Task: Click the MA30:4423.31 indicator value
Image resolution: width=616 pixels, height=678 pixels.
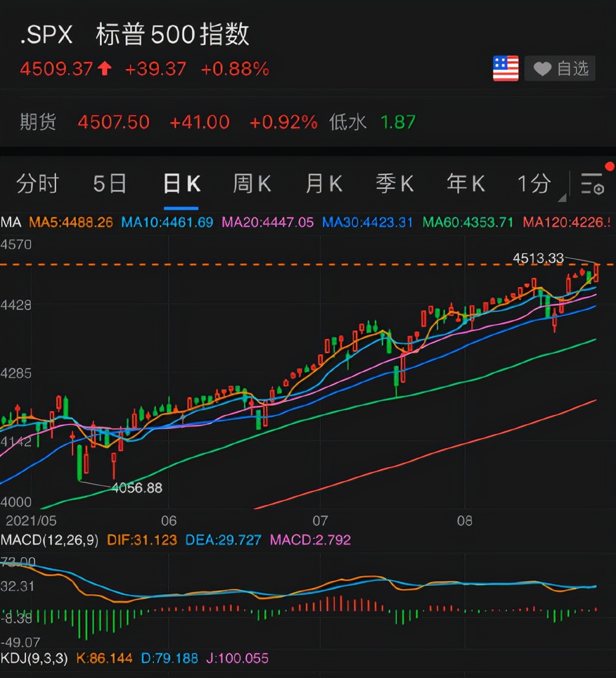Action: point(367,222)
